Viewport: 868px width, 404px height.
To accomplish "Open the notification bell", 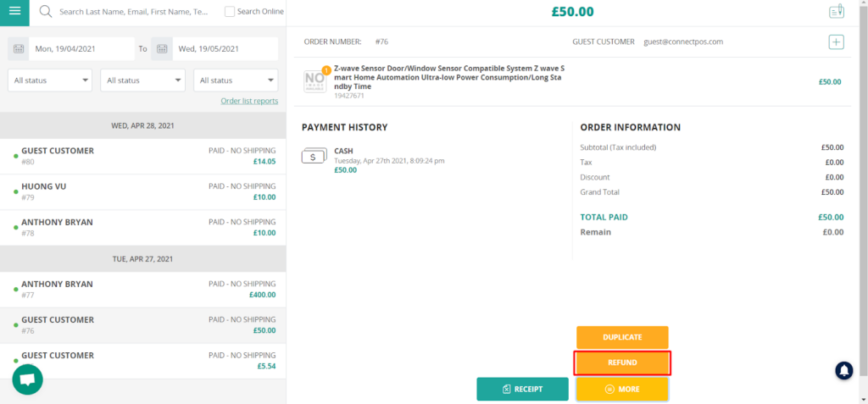I will click(844, 370).
